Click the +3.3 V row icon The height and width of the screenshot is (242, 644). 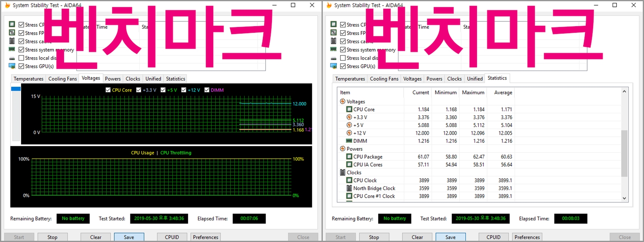click(349, 117)
